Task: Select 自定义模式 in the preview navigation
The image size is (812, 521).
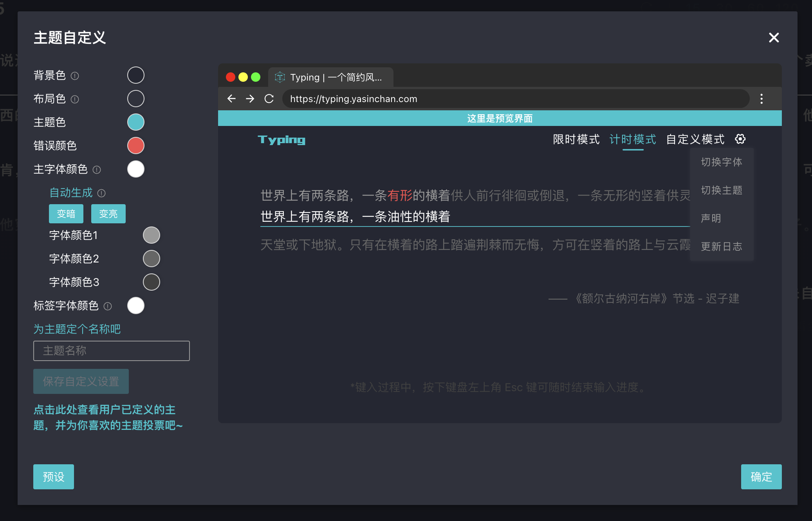Action: pos(695,139)
